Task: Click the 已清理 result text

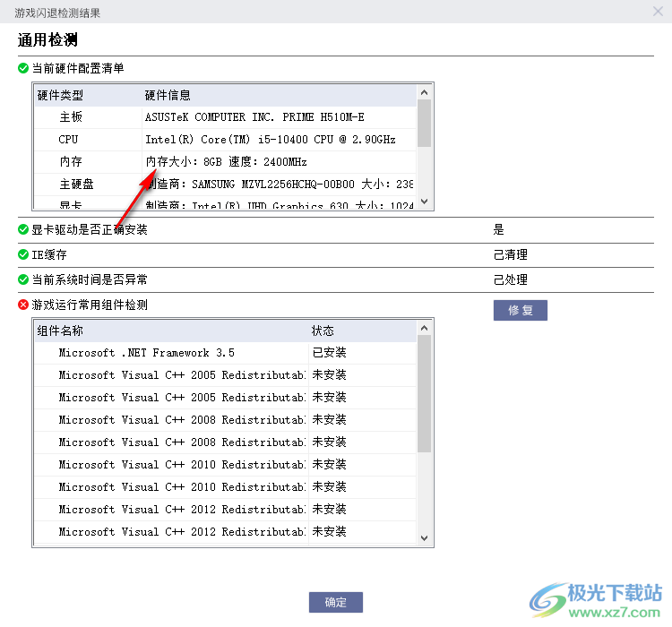Action: 511,254
